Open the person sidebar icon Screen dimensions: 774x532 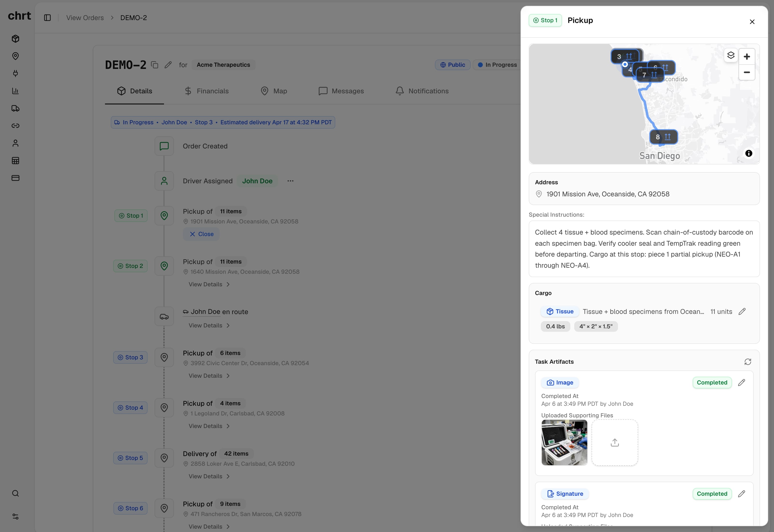tap(15, 143)
